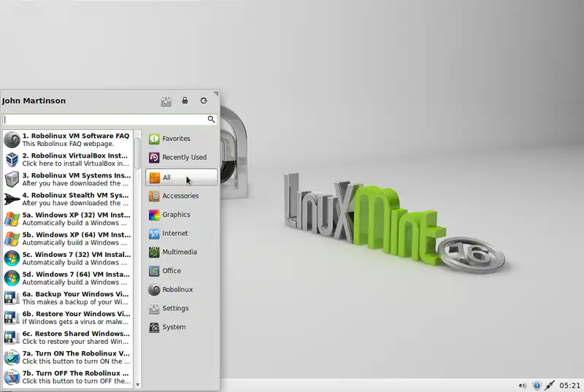Open the All Settings icon in the menu header
Image resolution: width=584 pixels, height=392 pixels.
pos(166,101)
